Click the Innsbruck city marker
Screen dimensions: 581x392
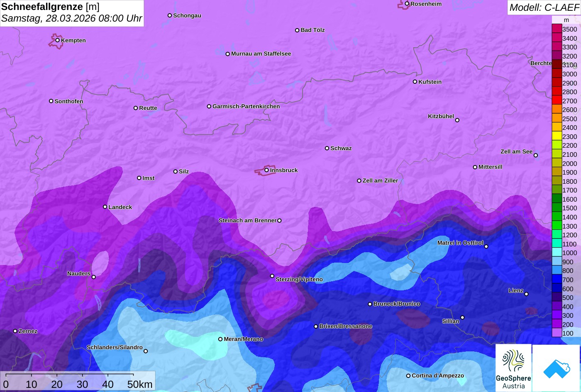click(266, 170)
